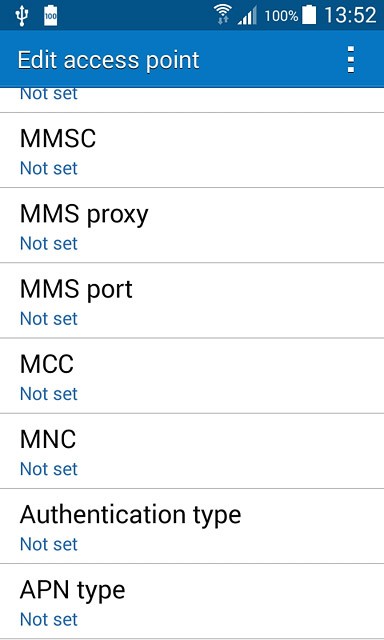Edit the MNC value
This screenshot has height=640, width=384.
pos(192,451)
